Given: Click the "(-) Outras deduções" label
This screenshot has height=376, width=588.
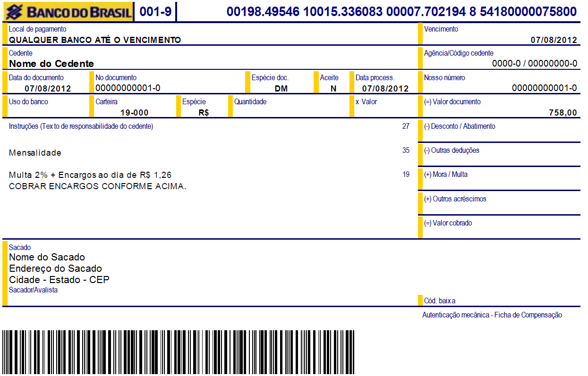Looking at the screenshot, I should pyautogui.click(x=452, y=150).
